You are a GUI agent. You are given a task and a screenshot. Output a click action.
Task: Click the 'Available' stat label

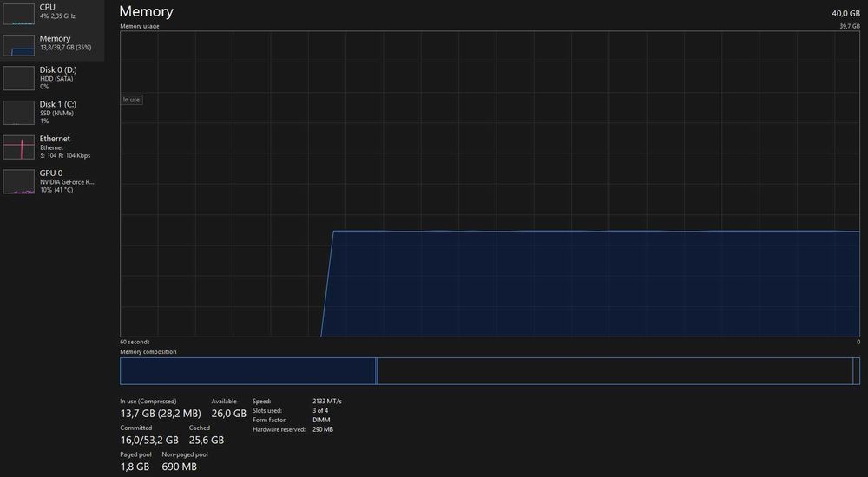(224, 402)
